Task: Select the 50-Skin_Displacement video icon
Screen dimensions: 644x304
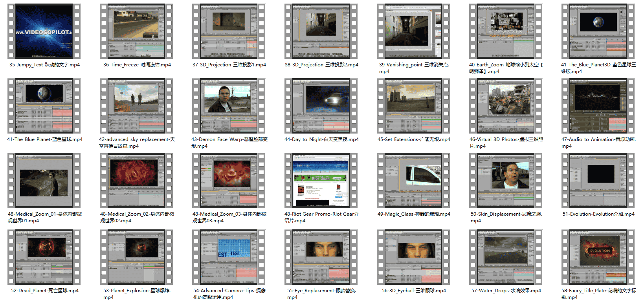Action: 506,181
